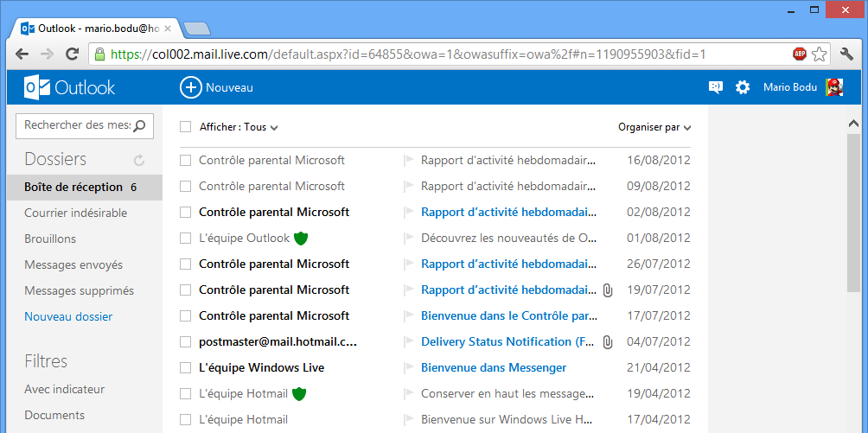This screenshot has width=868, height=433.
Task: Flag the 19/07/2012 message
Action: pos(409,290)
